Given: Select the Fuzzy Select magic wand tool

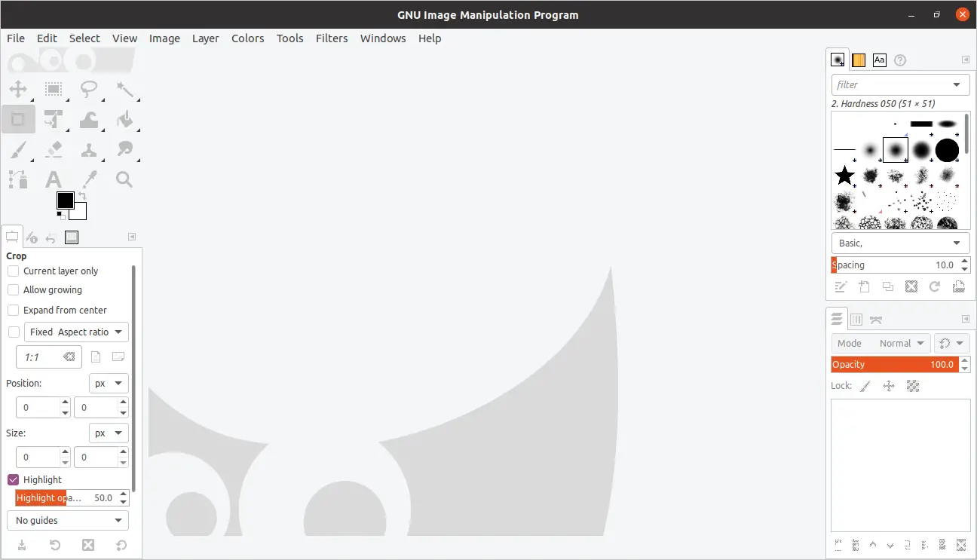Looking at the screenshot, I should 124,90.
